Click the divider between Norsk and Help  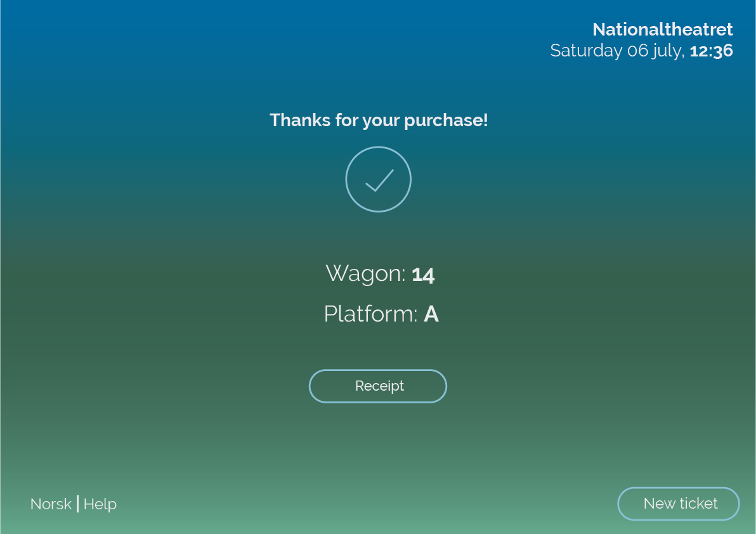coord(78,504)
